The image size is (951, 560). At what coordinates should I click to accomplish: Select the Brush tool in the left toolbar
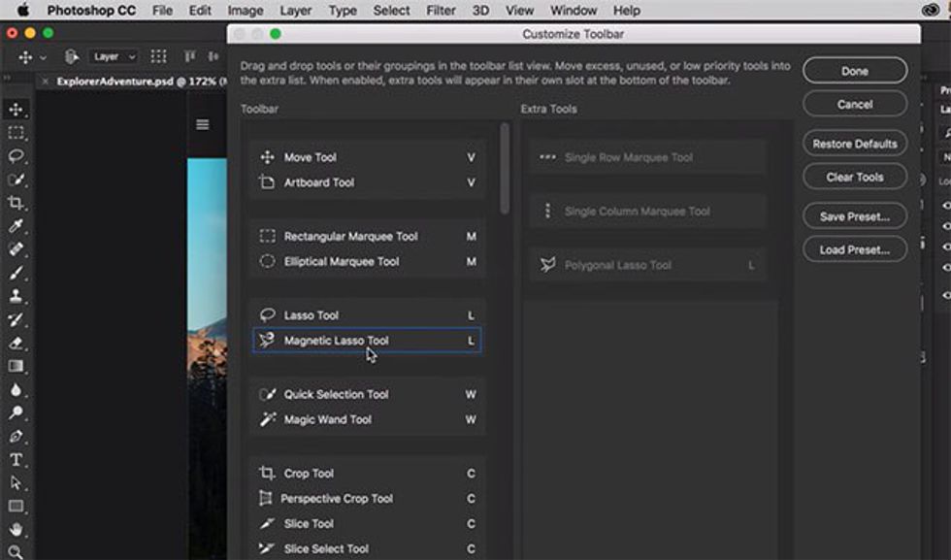pyautogui.click(x=16, y=274)
